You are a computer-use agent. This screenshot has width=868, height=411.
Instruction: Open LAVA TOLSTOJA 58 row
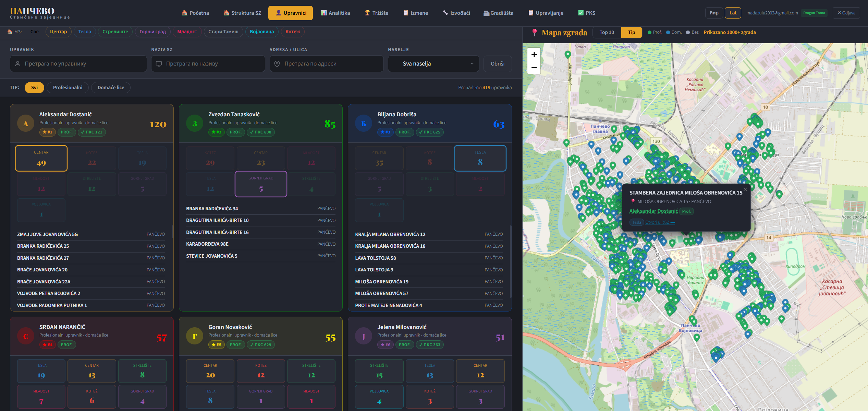coord(429,258)
